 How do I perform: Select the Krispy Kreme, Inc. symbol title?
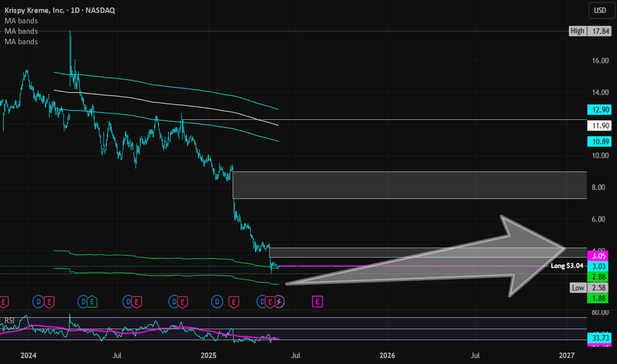pyautogui.click(x=34, y=11)
